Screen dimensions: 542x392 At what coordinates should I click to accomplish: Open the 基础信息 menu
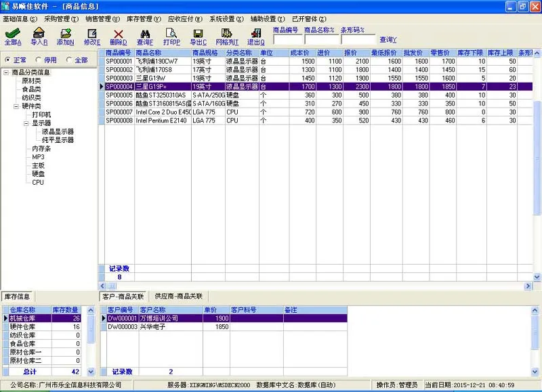(20, 19)
